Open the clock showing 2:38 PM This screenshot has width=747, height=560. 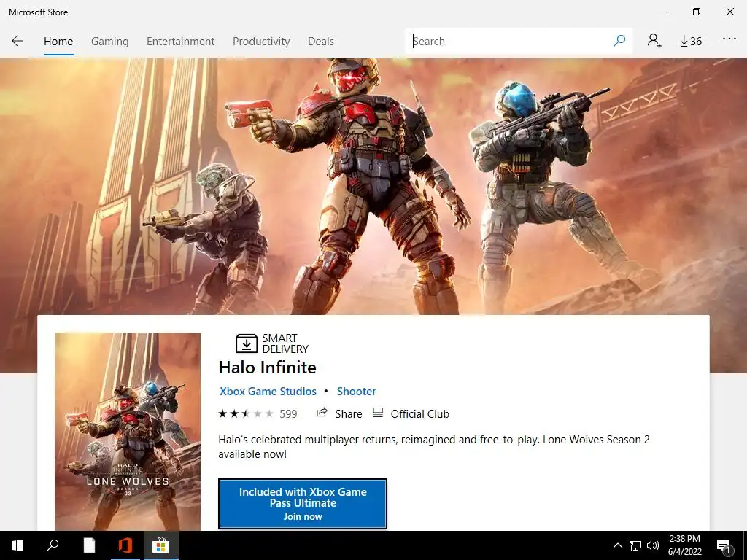(x=684, y=545)
